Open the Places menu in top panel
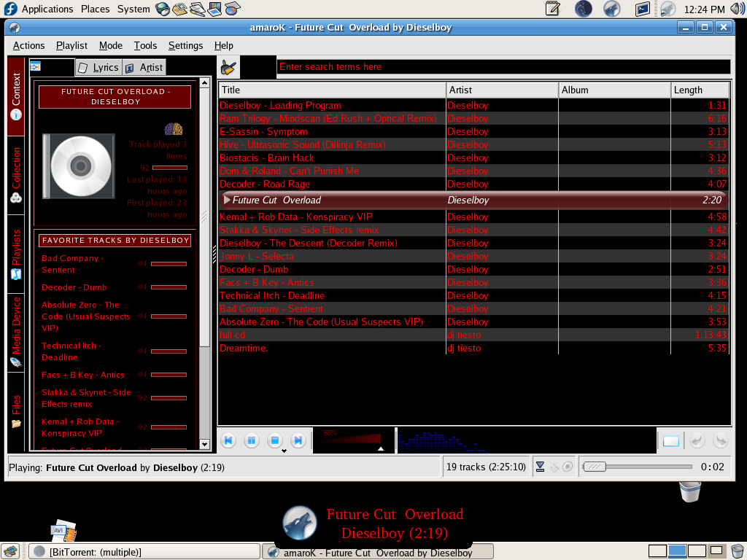 [96, 9]
